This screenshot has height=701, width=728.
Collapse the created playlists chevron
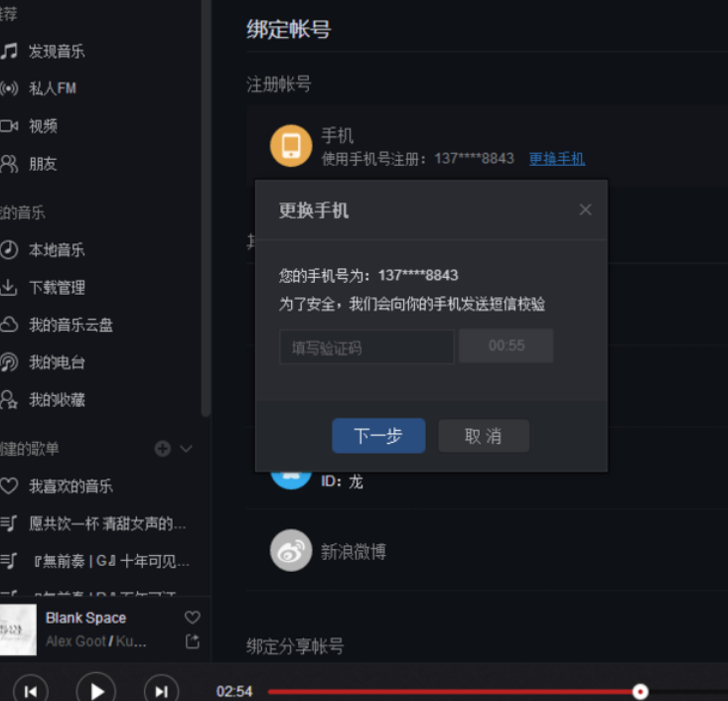pos(186,449)
